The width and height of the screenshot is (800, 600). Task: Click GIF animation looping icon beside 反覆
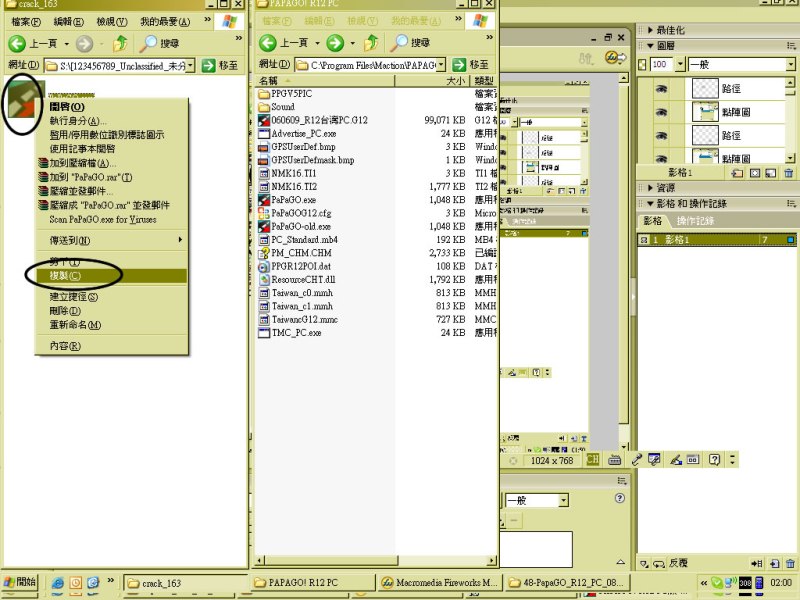659,564
